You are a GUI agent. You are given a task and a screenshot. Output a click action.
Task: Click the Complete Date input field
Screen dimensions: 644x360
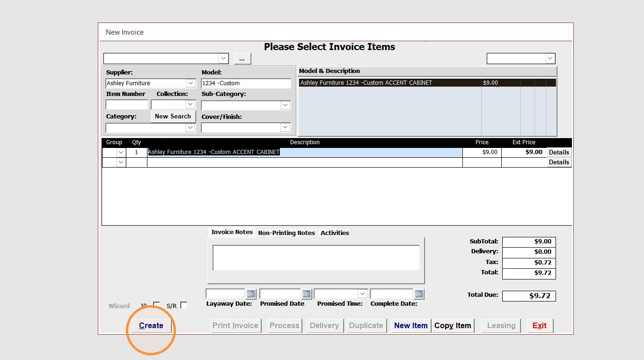coord(392,294)
